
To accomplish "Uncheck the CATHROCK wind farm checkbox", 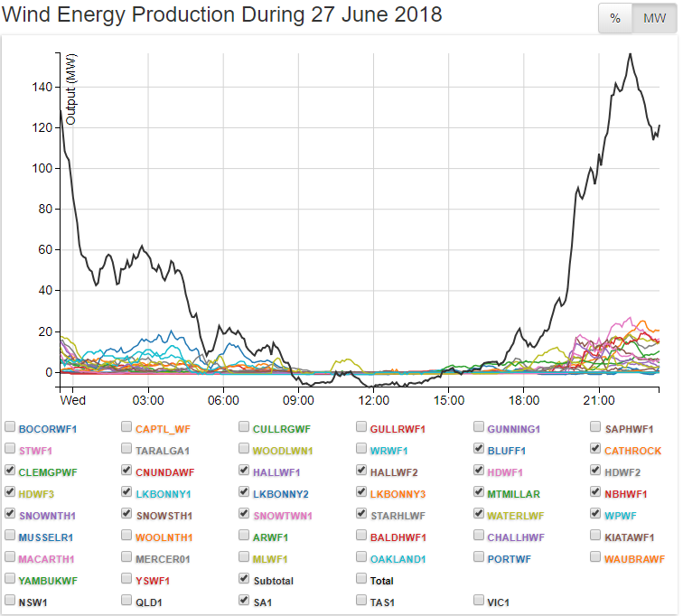I will 596,449.
